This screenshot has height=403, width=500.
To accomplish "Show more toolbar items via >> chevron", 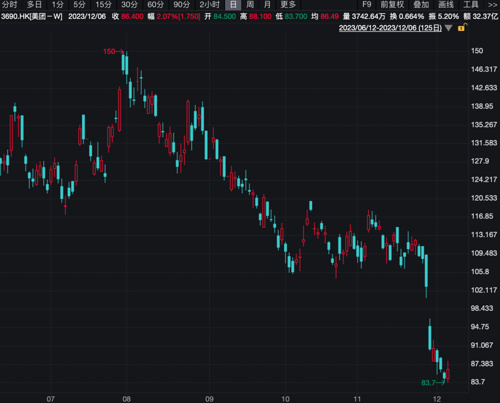I will (492, 5).
